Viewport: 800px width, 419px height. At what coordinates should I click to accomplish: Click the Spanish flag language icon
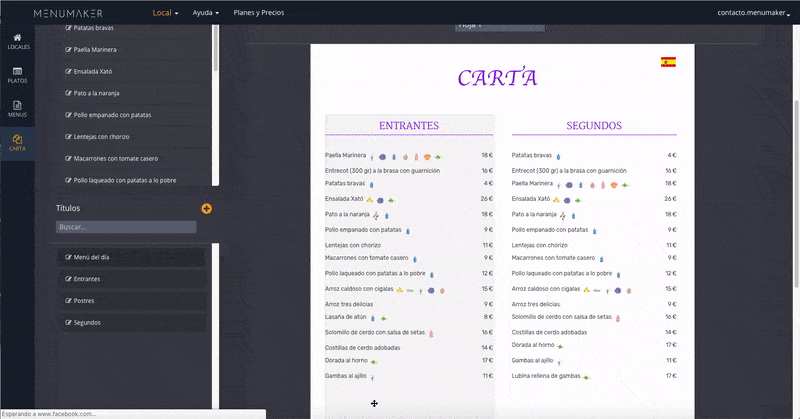(x=668, y=62)
